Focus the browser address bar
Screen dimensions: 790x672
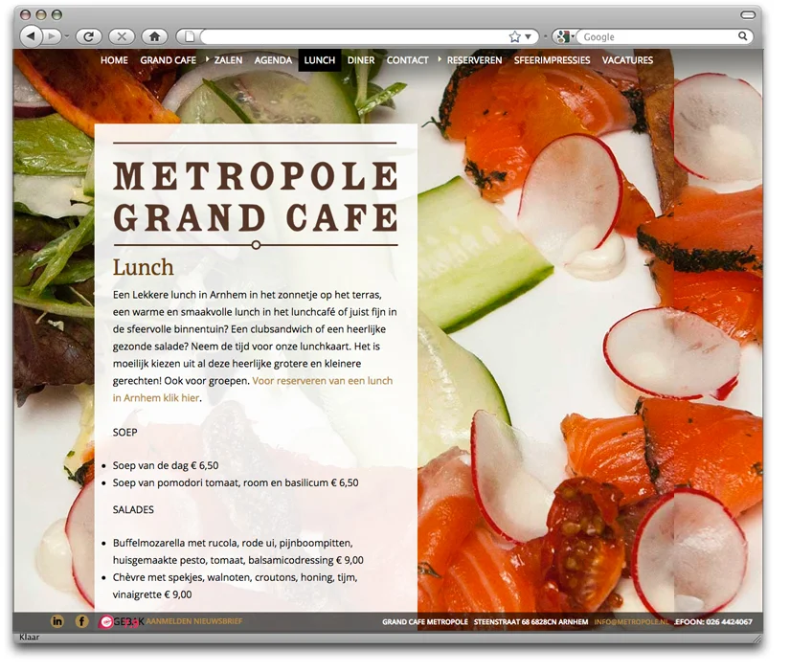[x=352, y=36]
